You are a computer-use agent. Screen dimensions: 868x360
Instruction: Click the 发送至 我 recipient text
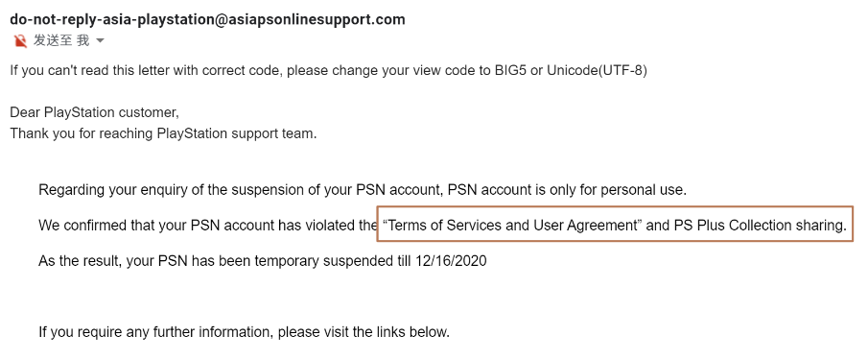(x=60, y=40)
